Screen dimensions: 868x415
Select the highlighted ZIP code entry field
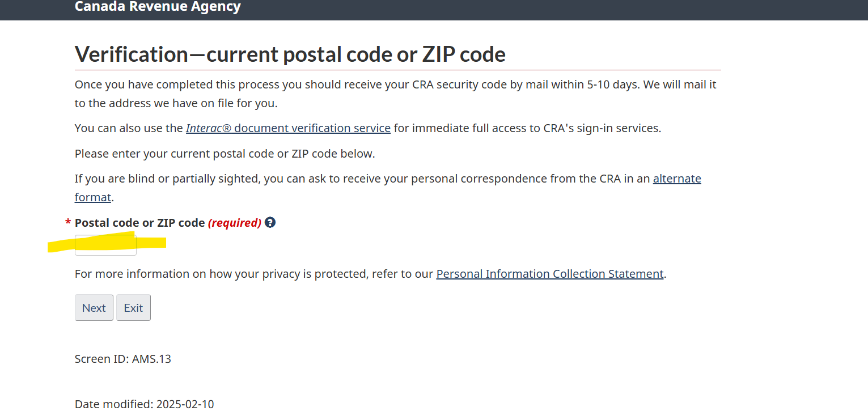105,244
